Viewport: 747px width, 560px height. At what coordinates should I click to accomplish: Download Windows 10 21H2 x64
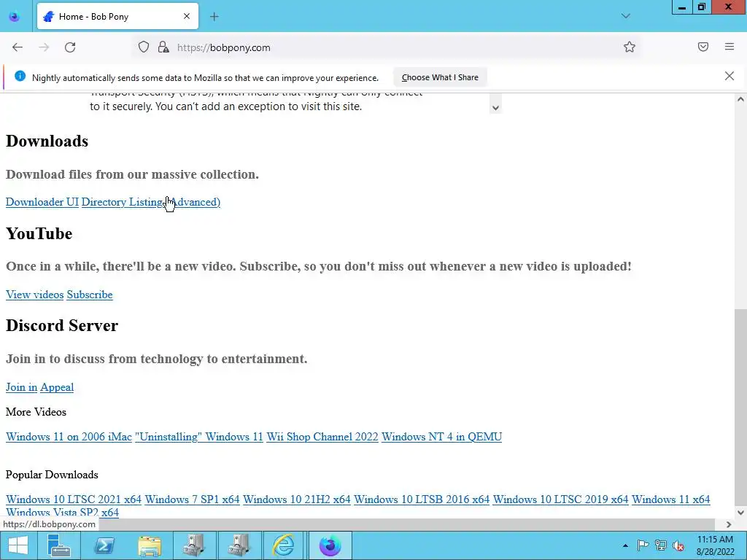(x=297, y=499)
